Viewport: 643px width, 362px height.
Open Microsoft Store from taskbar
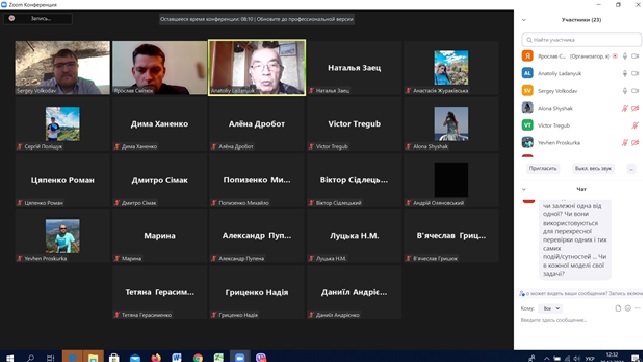tap(114, 357)
